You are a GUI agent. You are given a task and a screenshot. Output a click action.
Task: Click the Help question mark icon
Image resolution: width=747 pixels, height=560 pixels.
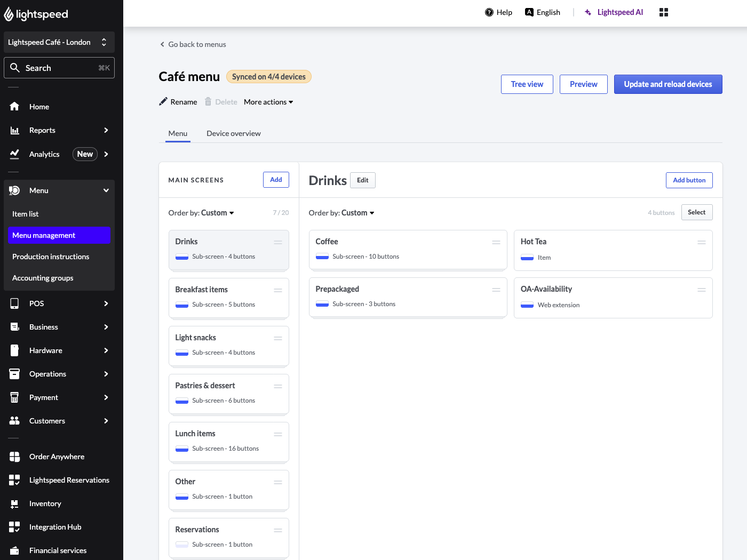pos(489,12)
